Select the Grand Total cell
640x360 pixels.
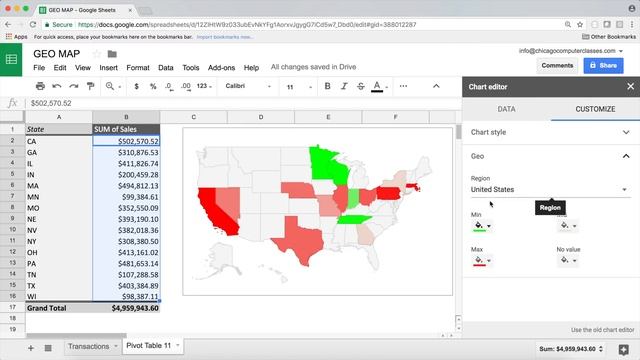(59, 308)
